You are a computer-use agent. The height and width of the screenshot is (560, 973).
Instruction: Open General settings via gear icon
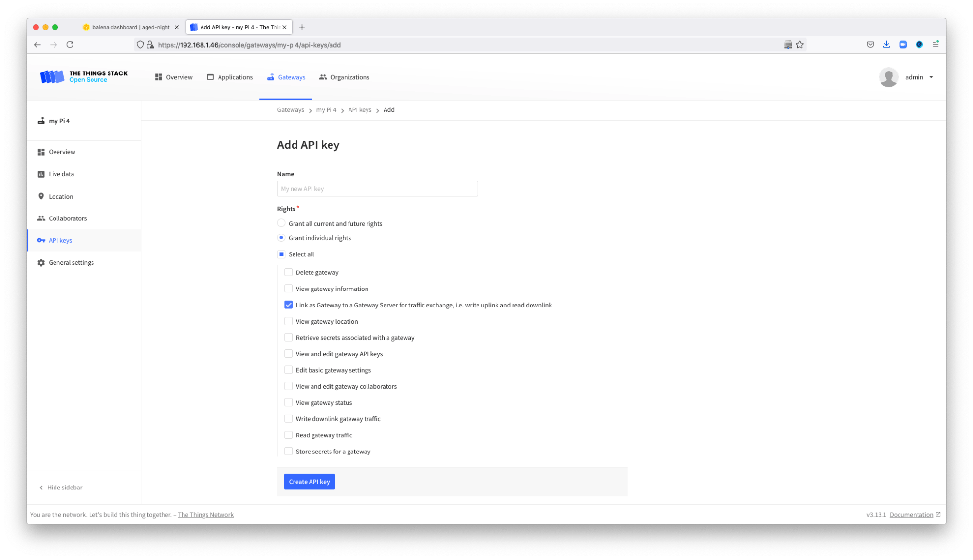[x=41, y=263]
